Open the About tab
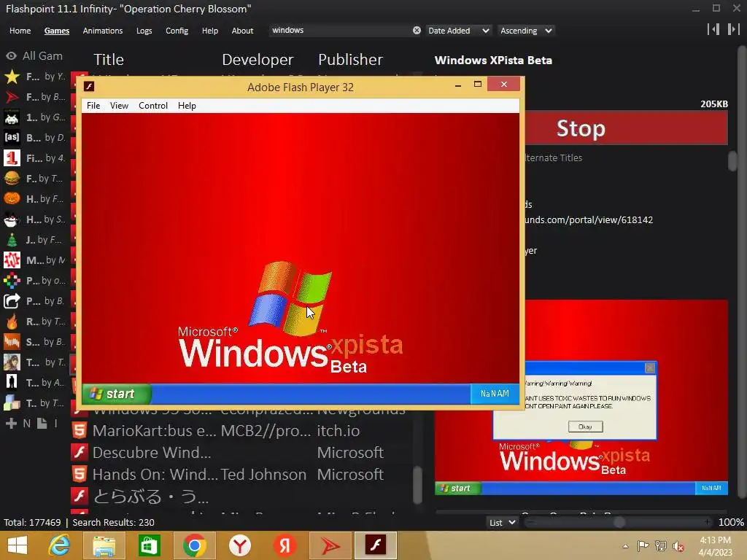Screen dimensions: 747x560 (242, 31)
